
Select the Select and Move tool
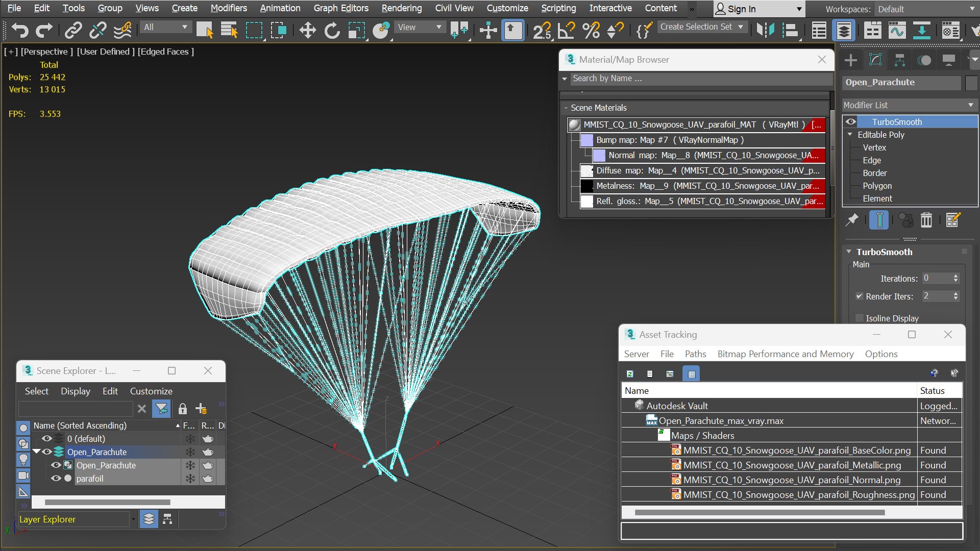(307, 30)
